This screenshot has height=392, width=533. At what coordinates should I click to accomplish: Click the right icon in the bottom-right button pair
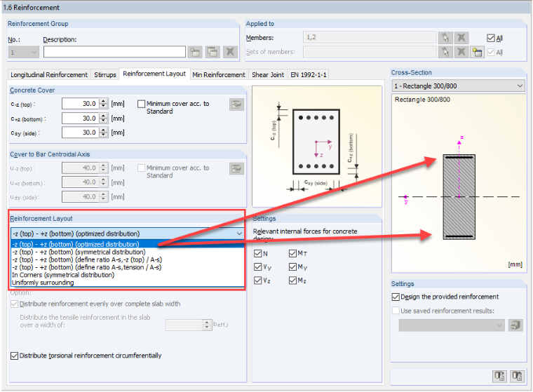[x=517, y=376]
